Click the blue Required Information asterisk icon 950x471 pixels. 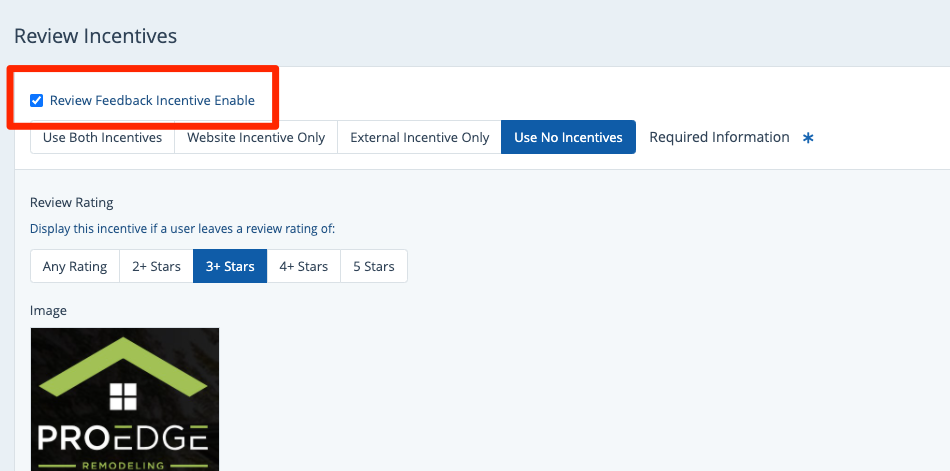tap(808, 138)
